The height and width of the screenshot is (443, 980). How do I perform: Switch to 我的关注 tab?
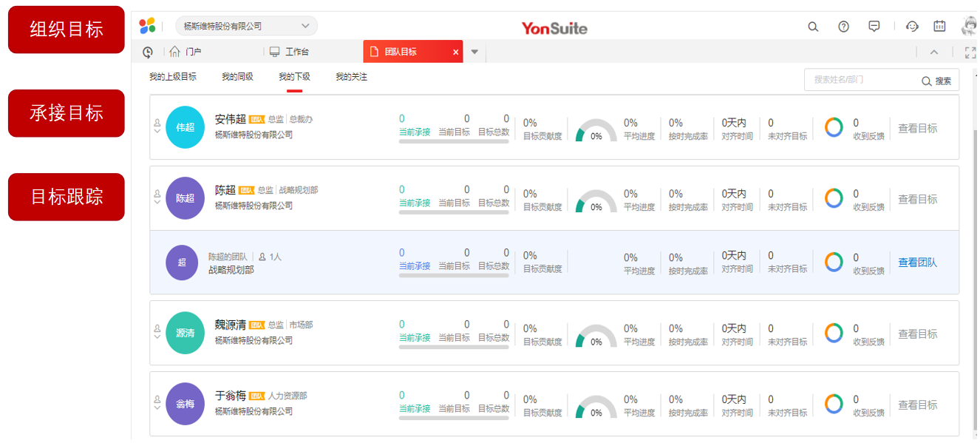[351, 77]
